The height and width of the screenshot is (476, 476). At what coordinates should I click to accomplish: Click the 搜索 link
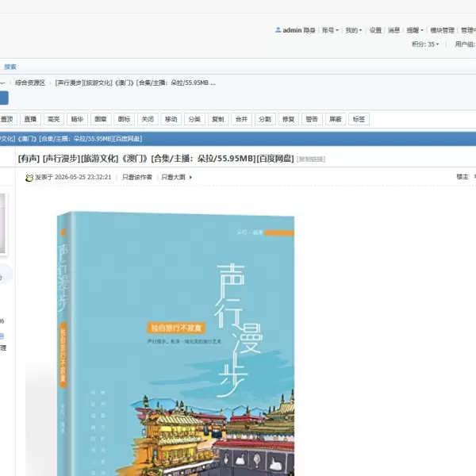tap(10, 67)
